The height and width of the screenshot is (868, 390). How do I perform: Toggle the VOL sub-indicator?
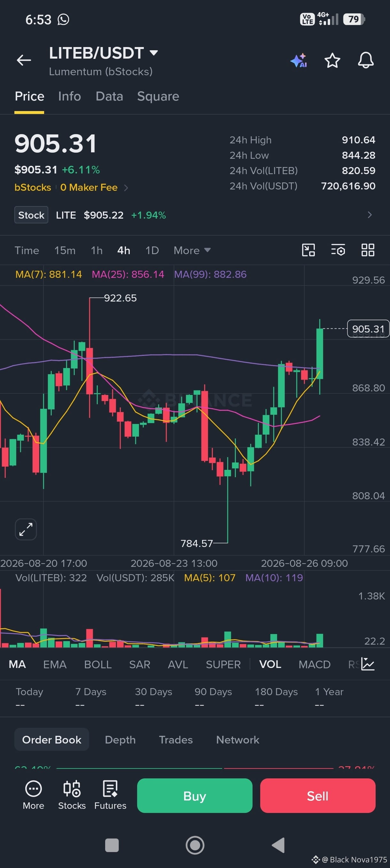(270, 664)
